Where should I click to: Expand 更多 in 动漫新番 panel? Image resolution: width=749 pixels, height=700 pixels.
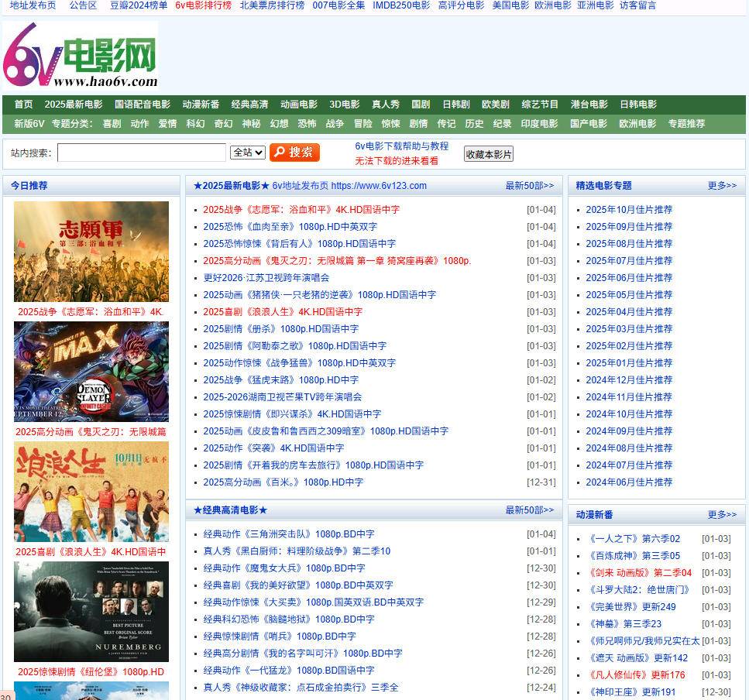point(722,515)
